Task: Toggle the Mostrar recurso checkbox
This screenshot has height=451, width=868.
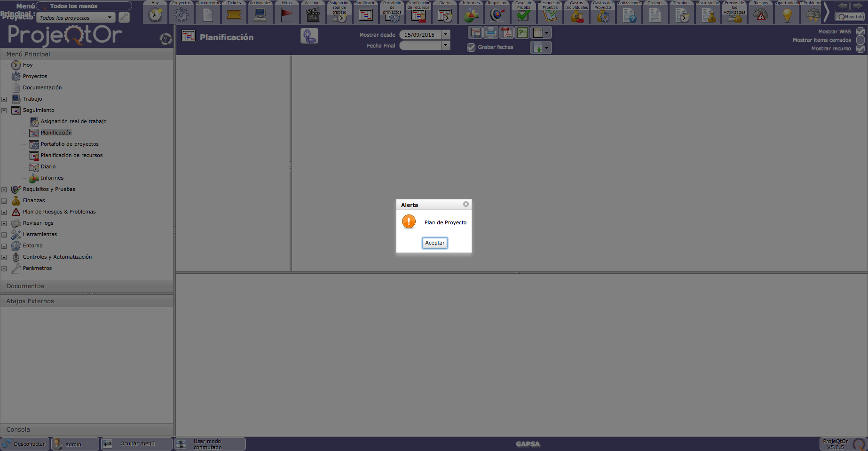Action: pyautogui.click(x=860, y=48)
